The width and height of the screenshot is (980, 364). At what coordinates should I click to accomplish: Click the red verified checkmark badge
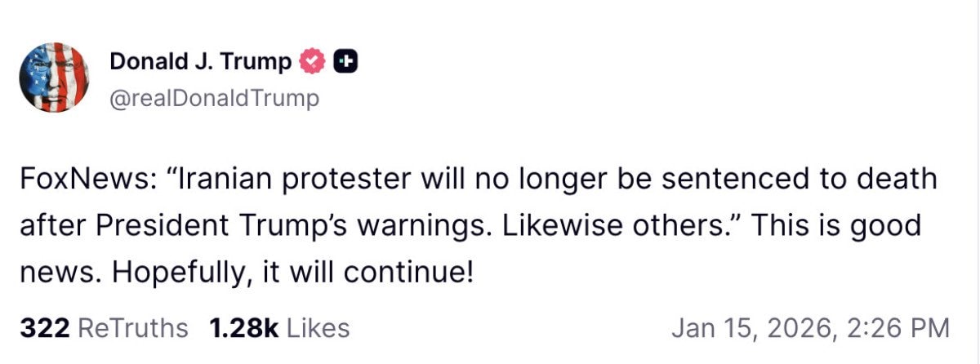click(313, 61)
